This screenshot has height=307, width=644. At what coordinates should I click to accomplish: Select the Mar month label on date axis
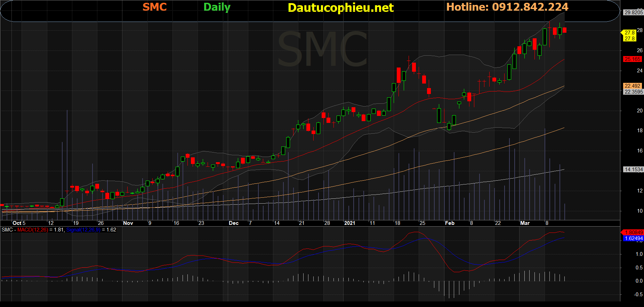click(x=525, y=223)
